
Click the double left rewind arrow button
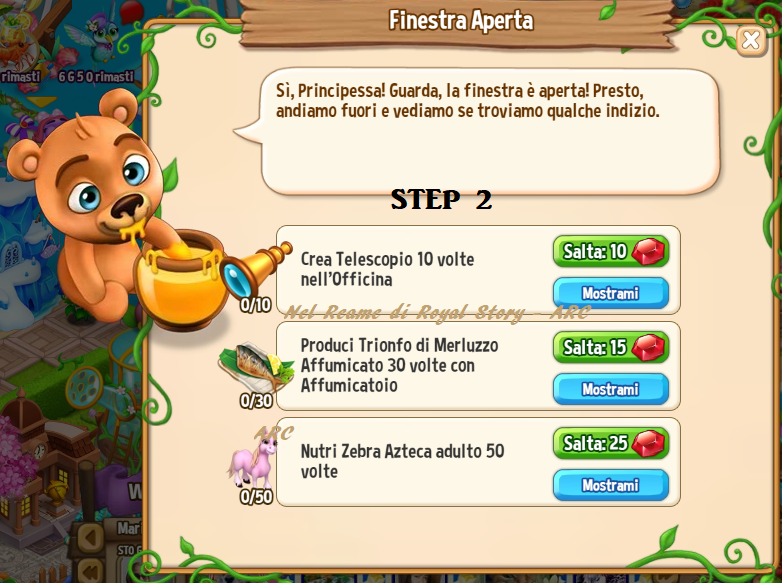(x=90, y=571)
